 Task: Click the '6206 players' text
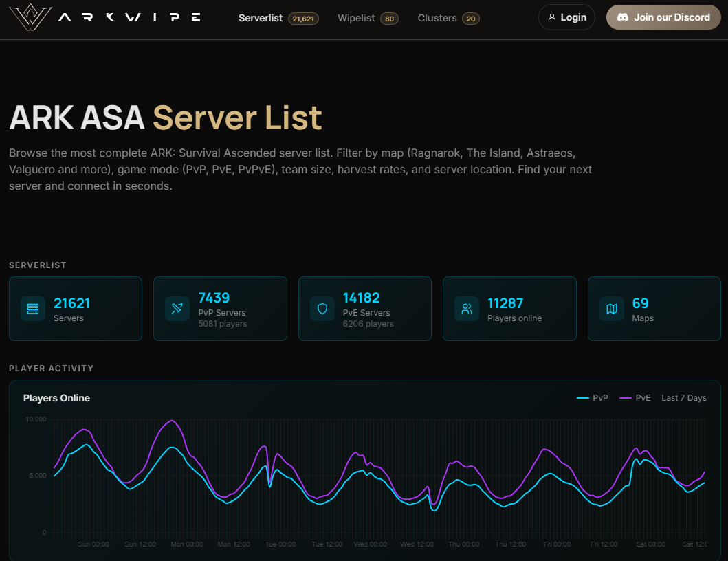point(368,324)
